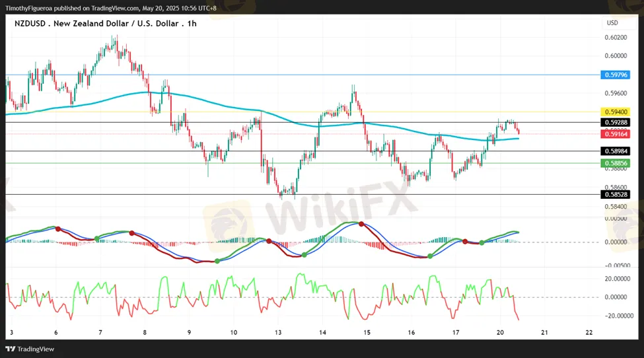
Task: Click date 22 on the time axis
Action: pyautogui.click(x=589, y=332)
